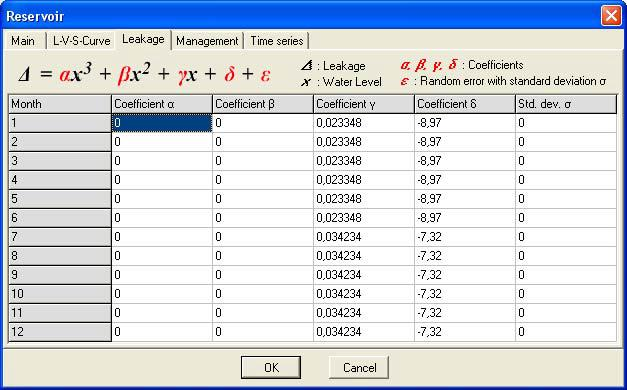The height and width of the screenshot is (390, 627).
Task: Select Coefficient δ cell for month 7
Action: click(x=465, y=237)
